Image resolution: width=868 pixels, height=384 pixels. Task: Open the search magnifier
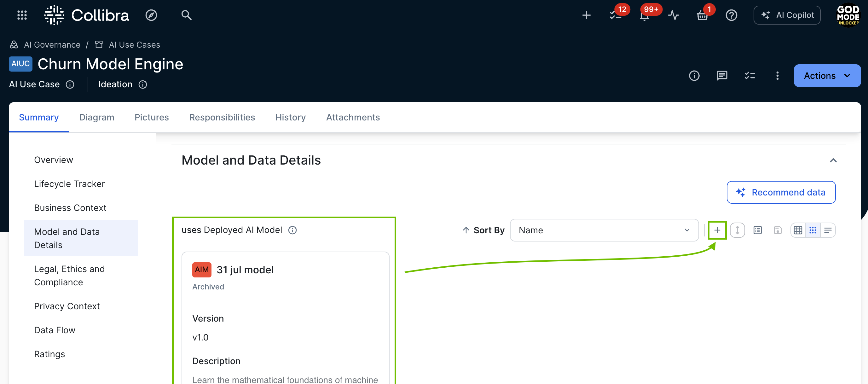(186, 15)
